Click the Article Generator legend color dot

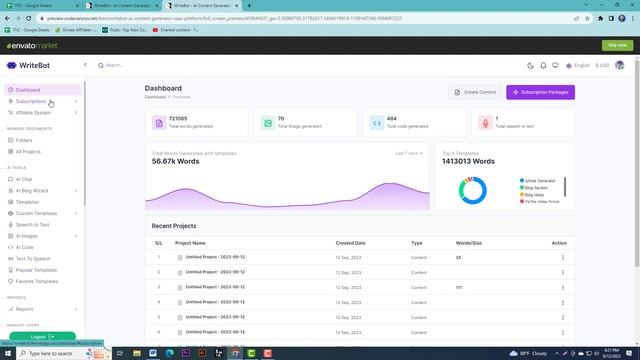[x=522, y=180]
